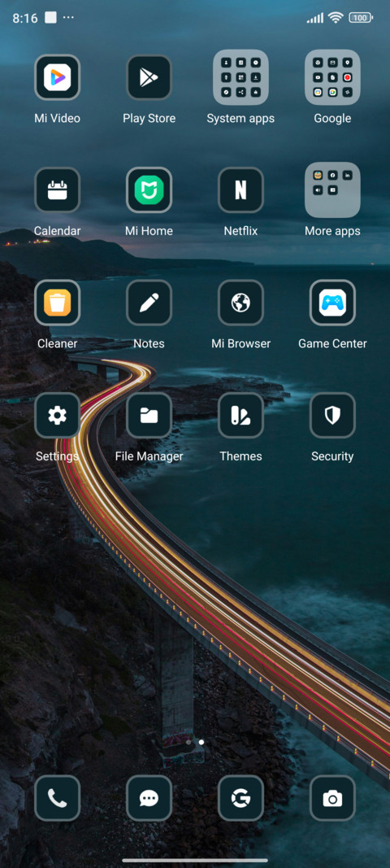Open the Calendar app
The image size is (390, 868).
(x=58, y=190)
